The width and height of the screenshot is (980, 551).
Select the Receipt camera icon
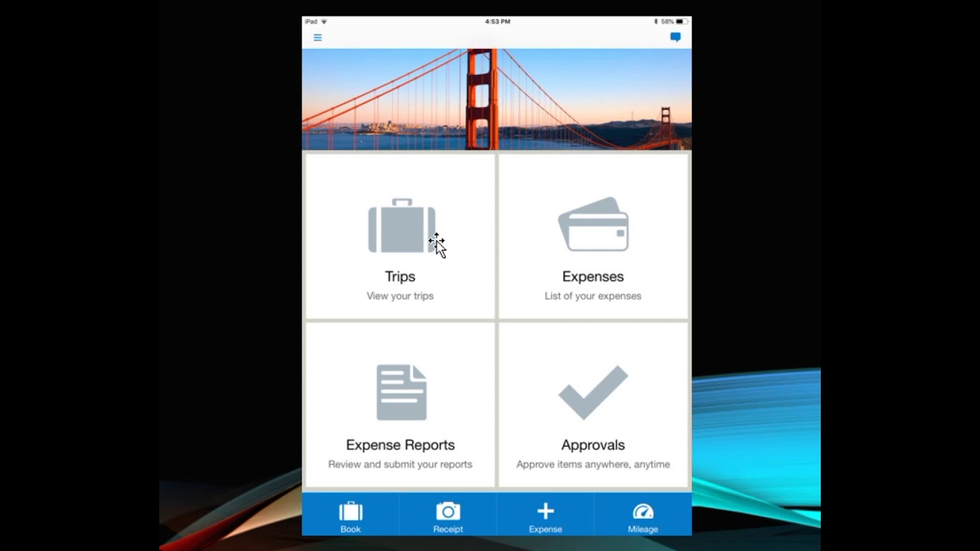coord(448,511)
